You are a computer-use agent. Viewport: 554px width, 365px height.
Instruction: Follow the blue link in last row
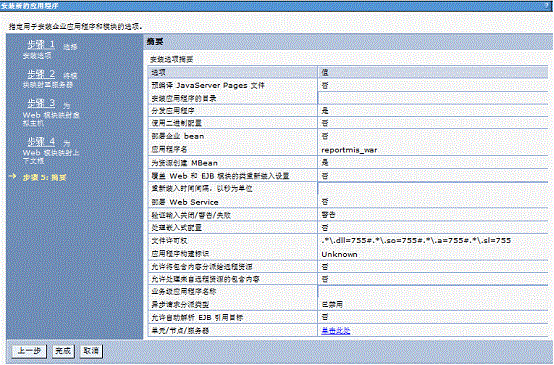pyautogui.click(x=336, y=331)
